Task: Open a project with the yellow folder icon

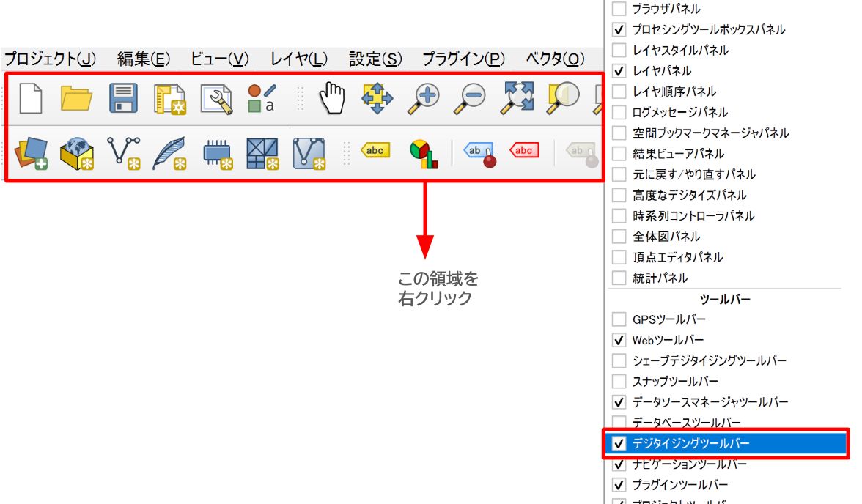Action: 76,98
